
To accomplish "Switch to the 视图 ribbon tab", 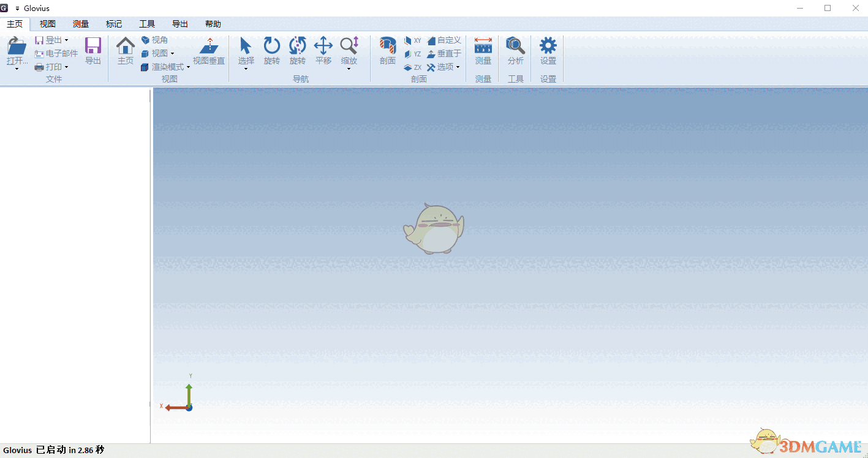I will click(x=47, y=24).
